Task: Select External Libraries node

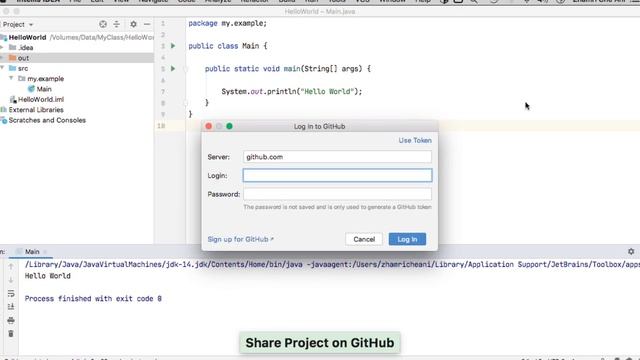Action: tap(36, 110)
